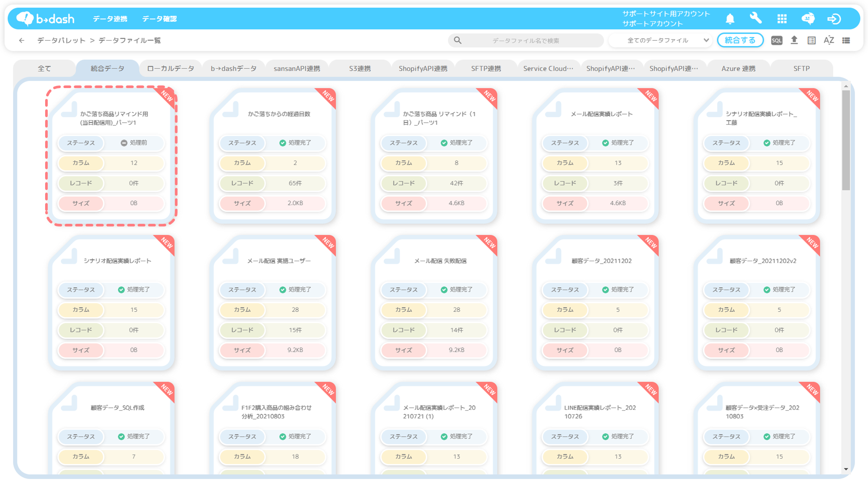Select the 統合データ tab
868x488 pixels.
point(108,69)
